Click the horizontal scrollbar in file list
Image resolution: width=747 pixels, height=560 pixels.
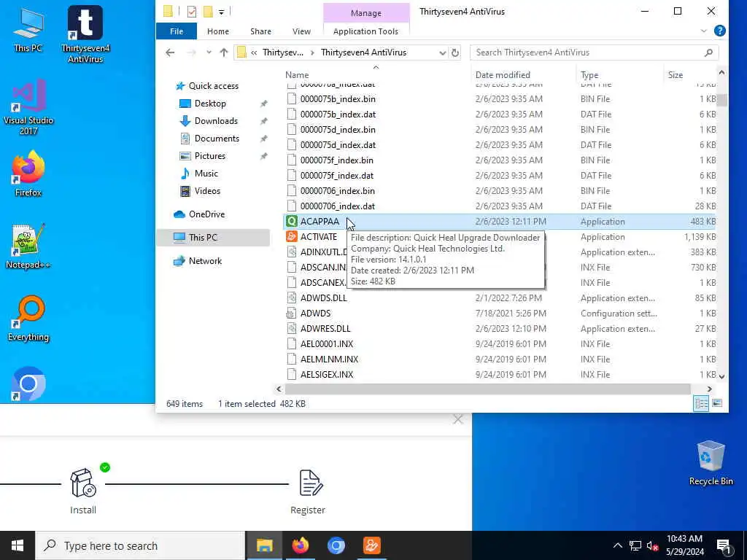click(488, 389)
